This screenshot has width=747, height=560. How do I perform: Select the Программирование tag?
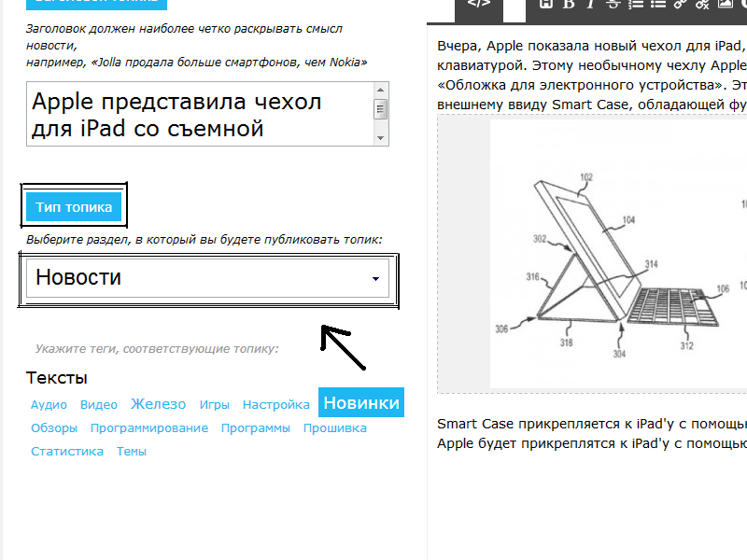(149, 428)
